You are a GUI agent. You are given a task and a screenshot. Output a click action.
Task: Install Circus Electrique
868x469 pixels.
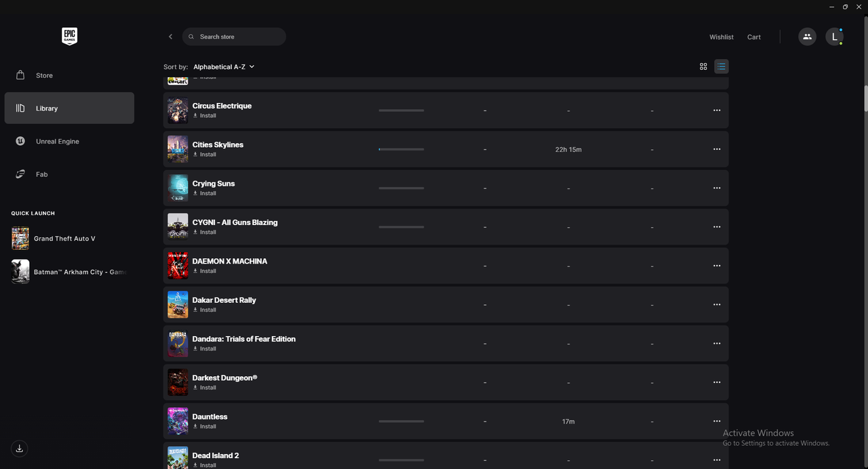pyautogui.click(x=205, y=116)
